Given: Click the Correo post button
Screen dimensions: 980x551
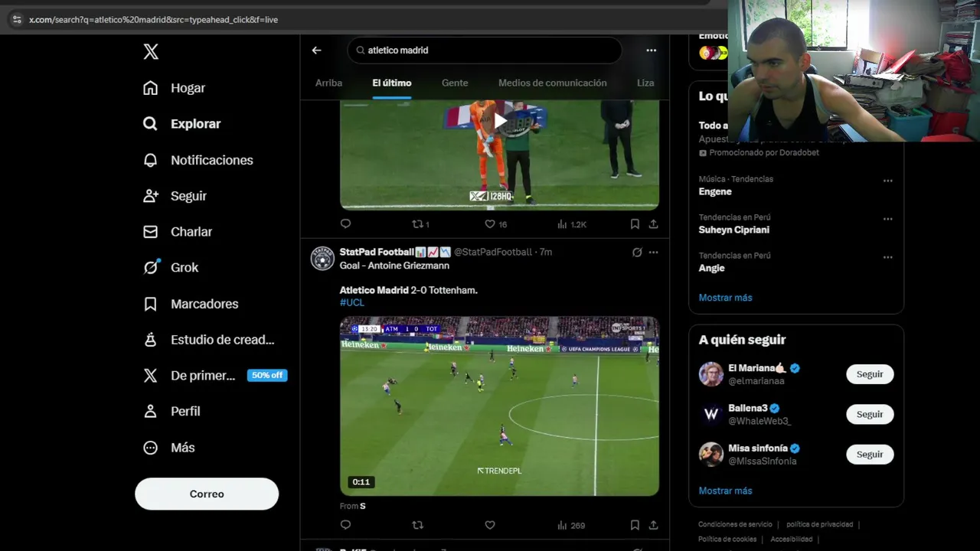Looking at the screenshot, I should click(207, 494).
